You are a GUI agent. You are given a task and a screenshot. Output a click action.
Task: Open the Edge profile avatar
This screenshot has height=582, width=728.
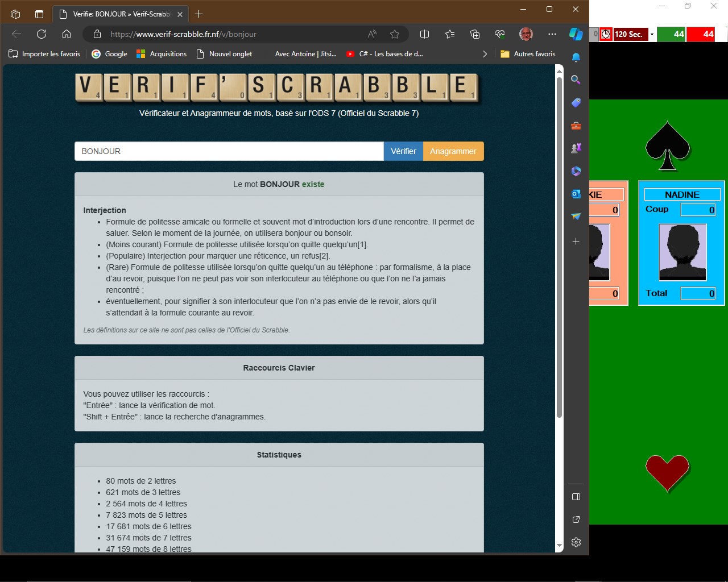(526, 34)
